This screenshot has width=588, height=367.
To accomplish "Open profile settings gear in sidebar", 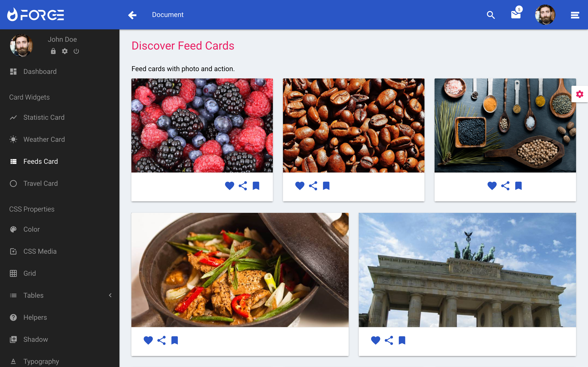I will click(65, 51).
